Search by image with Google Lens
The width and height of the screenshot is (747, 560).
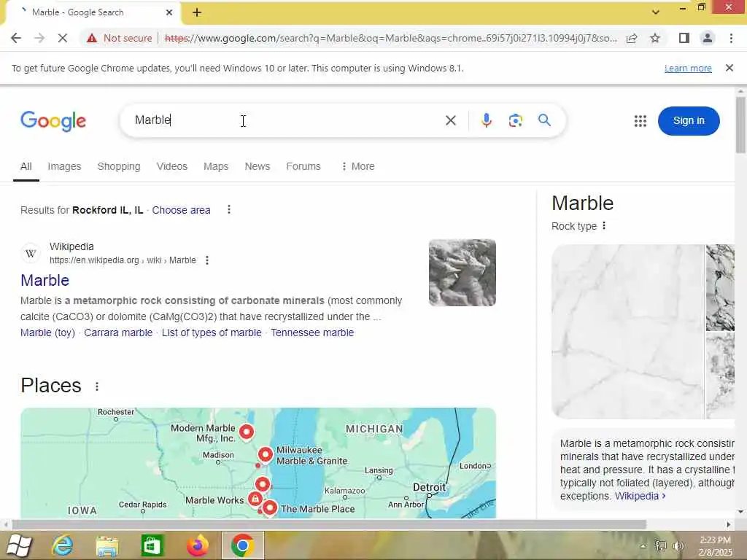(x=516, y=120)
